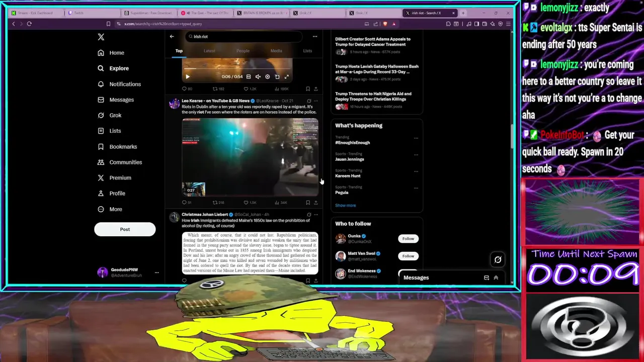Open video settings gear on top video
This screenshot has width=644, height=362.
268,77
